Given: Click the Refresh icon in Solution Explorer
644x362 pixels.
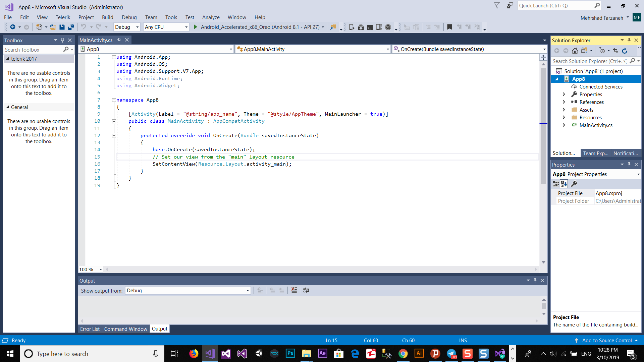Looking at the screenshot, I should (x=625, y=51).
